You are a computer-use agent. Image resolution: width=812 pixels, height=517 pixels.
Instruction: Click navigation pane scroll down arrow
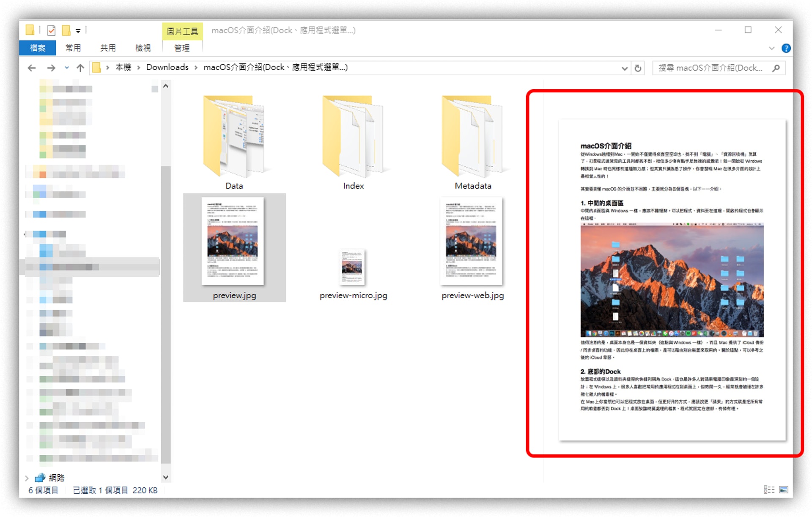click(166, 477)
